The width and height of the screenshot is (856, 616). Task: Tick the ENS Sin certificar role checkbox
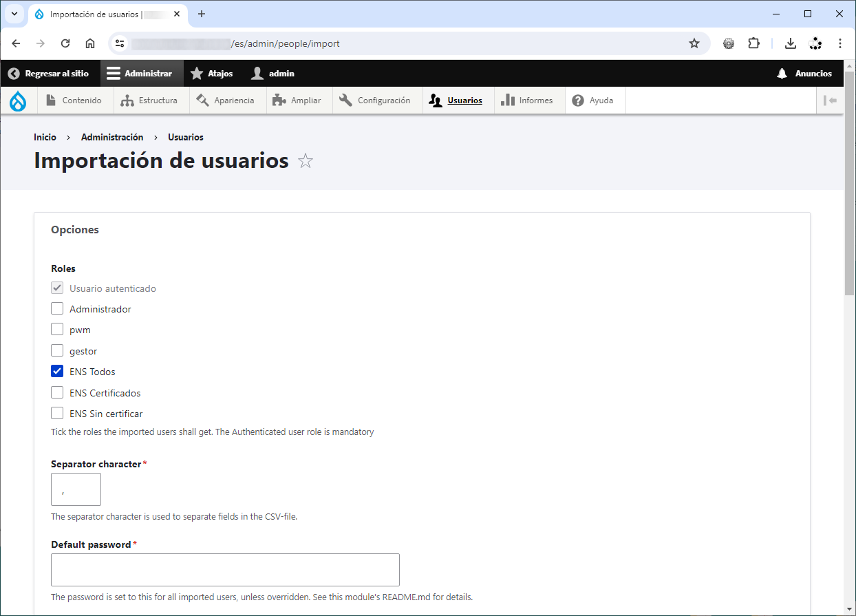point(57,414)
